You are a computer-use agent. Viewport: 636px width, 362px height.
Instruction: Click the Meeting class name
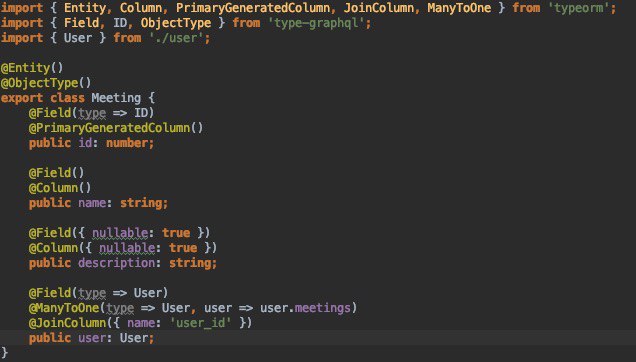[x=116, y=98]
